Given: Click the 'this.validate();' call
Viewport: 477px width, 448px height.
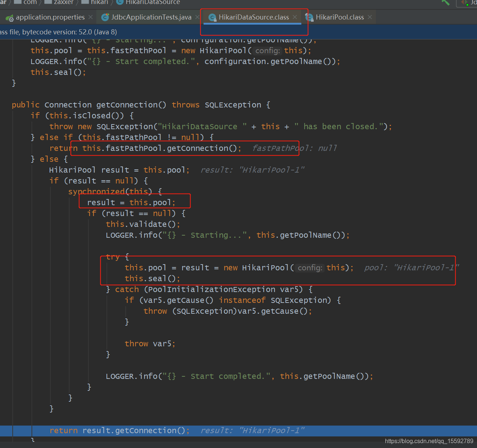Looking at the screenshot, I should pos(143,224).
